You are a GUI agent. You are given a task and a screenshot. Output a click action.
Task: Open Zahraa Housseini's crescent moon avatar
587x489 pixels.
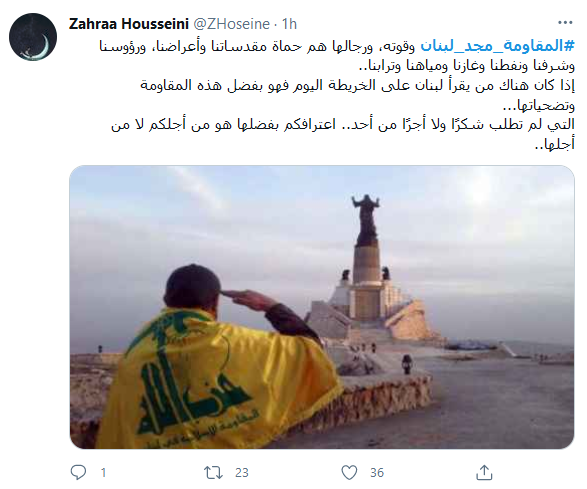(33, 37)
